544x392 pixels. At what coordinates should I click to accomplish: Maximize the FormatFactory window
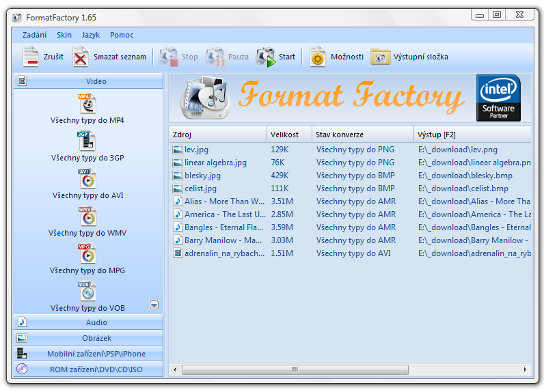(x=497, y=14)
